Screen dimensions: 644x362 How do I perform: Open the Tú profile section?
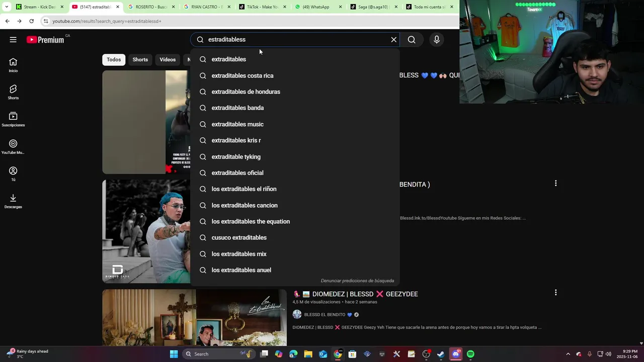tap(13, 174)
